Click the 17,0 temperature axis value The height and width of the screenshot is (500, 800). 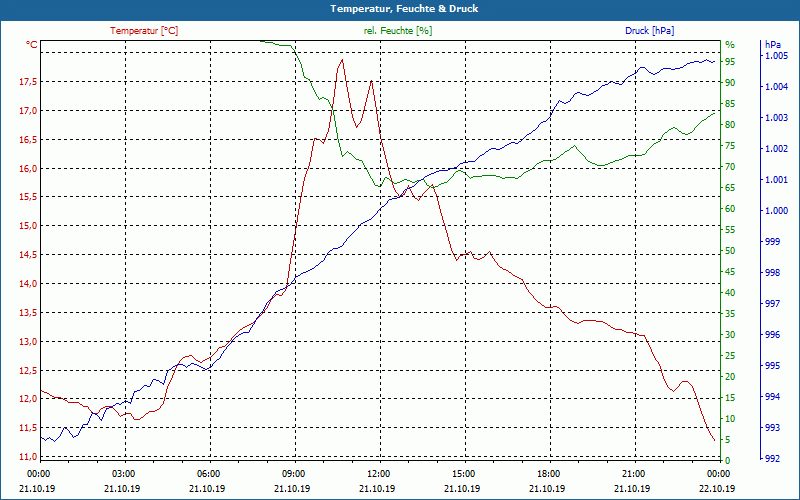pos(28,111)
